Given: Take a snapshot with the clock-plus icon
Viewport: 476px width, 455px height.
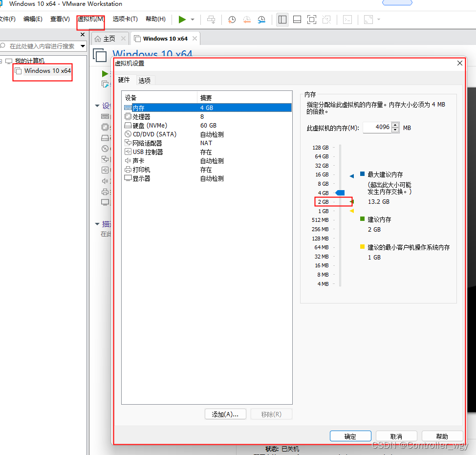Looking at the screenshot, I should 232,20.
